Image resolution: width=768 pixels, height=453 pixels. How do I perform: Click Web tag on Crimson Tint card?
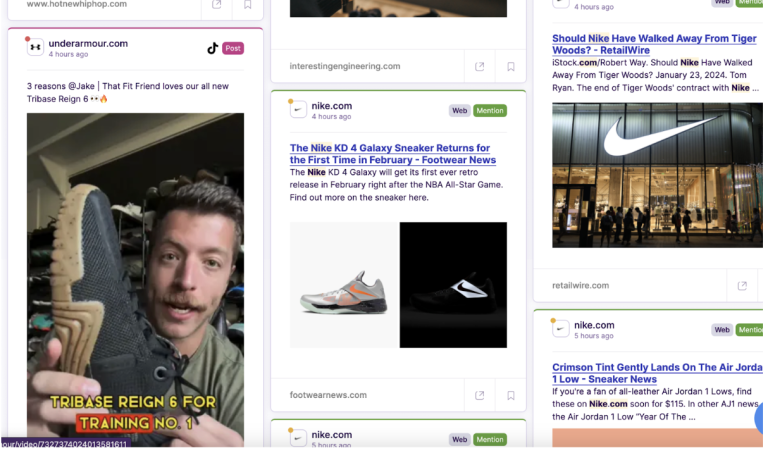coord(721,330)
